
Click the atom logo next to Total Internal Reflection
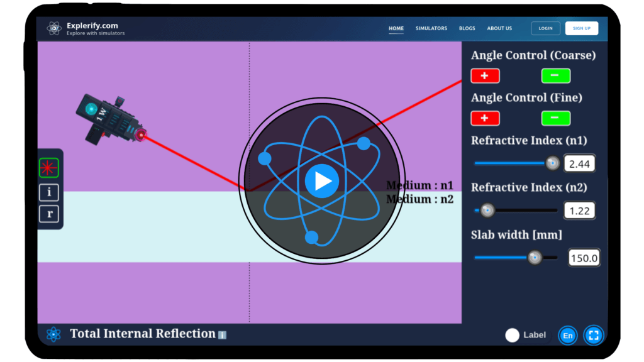[53, 334]
